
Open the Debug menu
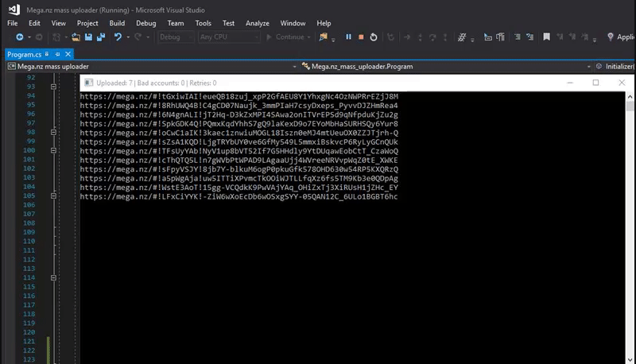[146, 23]
